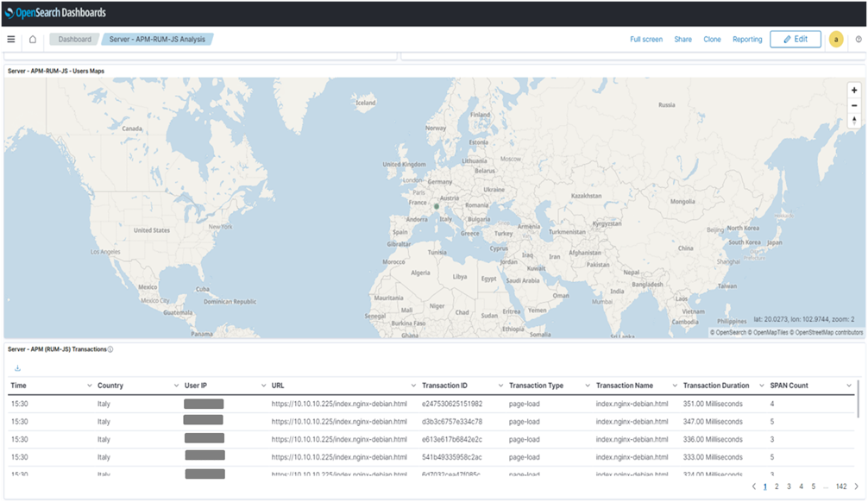Expand the User IP column dropdown
Image resolution: width=868 pixels, height=502 pixels.
click(263, 386)
